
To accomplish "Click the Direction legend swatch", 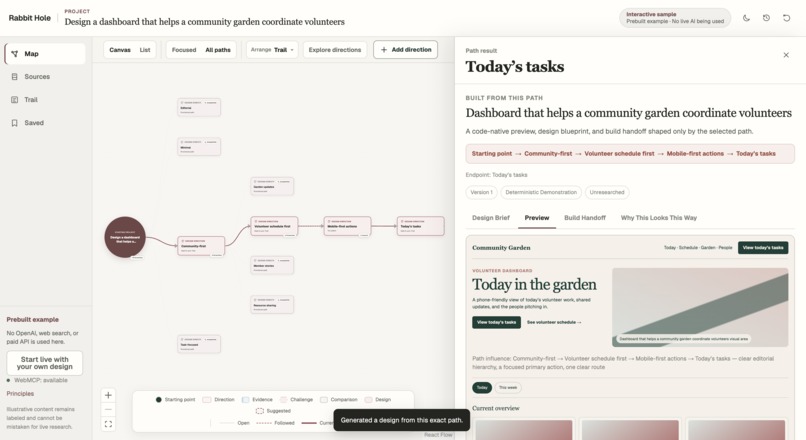I will [207, 399].
